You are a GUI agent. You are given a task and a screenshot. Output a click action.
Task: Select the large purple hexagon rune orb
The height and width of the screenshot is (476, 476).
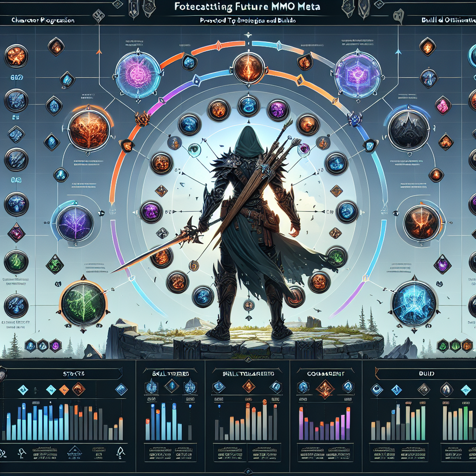tap(357, 74)
